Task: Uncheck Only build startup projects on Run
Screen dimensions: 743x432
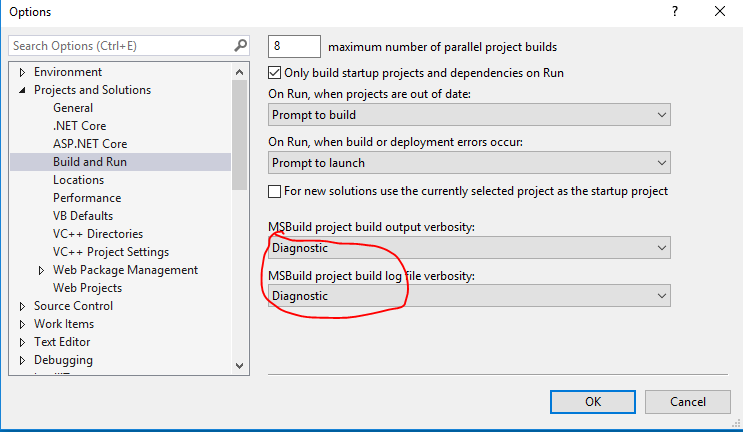Action: pyautogui.click(x=276, y=73)
